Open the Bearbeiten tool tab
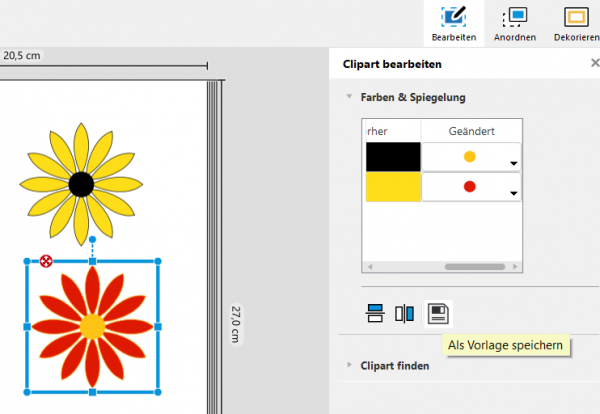Viewport: 600px width, 414px height. [x=454, y=24]
